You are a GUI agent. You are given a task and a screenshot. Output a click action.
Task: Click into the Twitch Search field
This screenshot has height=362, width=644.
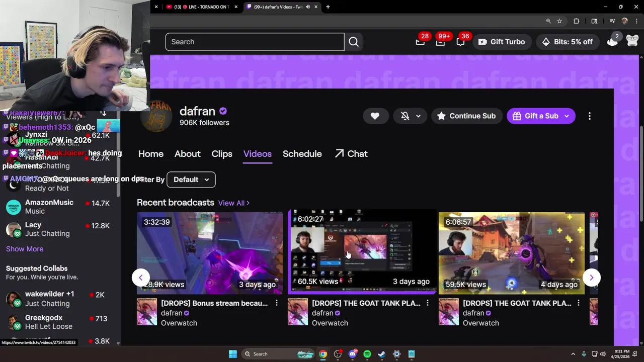(255, 42)
